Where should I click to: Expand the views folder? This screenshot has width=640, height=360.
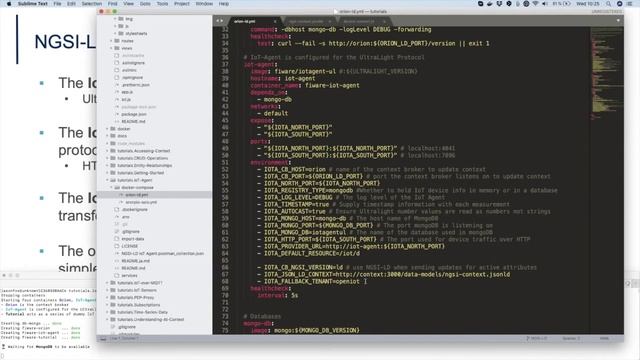click(x=111, y=48)
